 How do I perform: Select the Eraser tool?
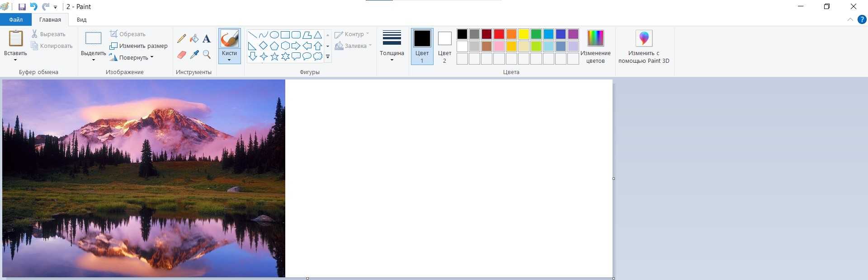coord(181,55)
